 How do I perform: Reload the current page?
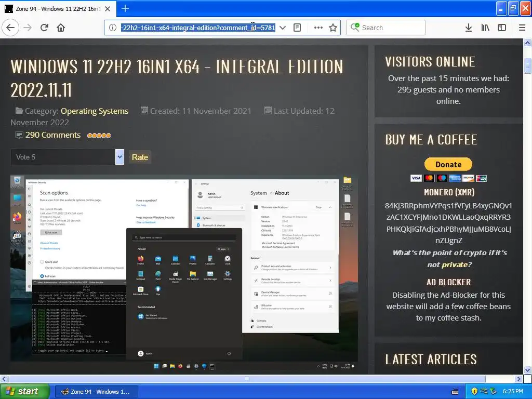(44, 28)
